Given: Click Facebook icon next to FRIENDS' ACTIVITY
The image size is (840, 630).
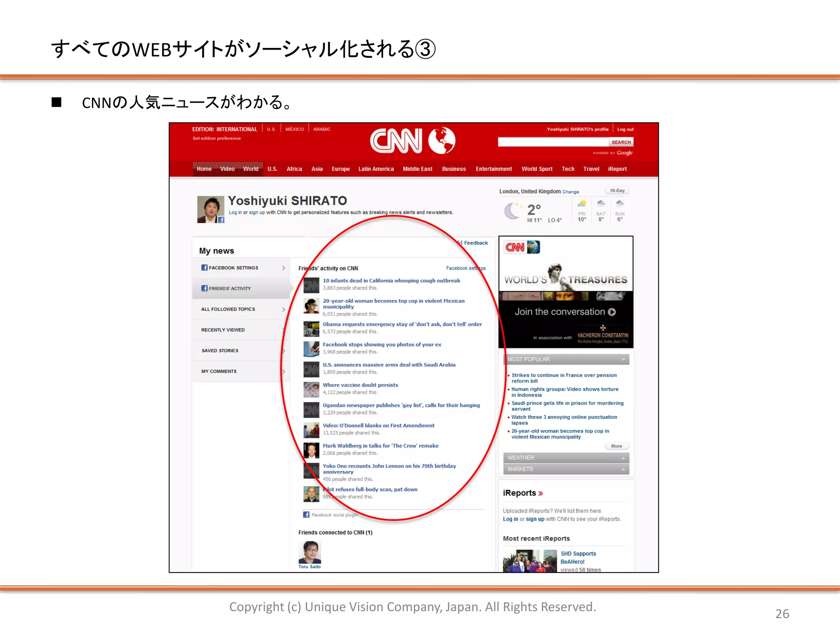Looking at the screenshot, I should pos(204,288).
